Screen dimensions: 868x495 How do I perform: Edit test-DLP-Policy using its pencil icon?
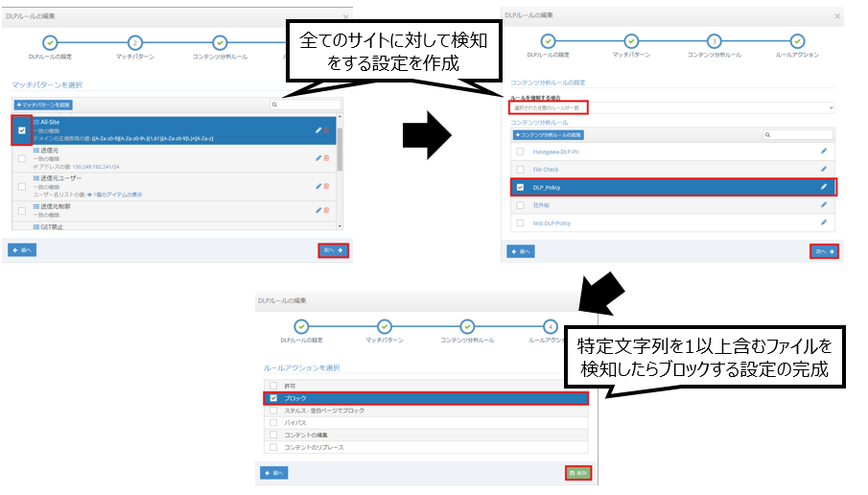824,223
